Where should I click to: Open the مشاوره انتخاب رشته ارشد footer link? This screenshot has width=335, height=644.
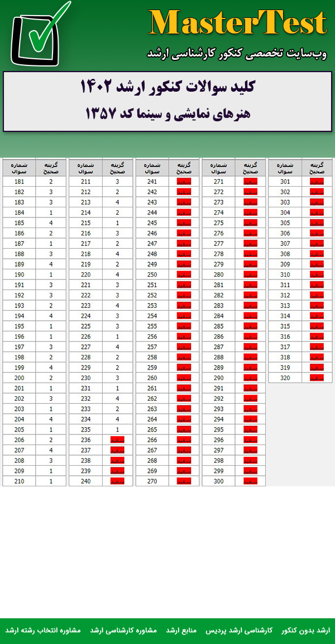(x=43, y=630)
